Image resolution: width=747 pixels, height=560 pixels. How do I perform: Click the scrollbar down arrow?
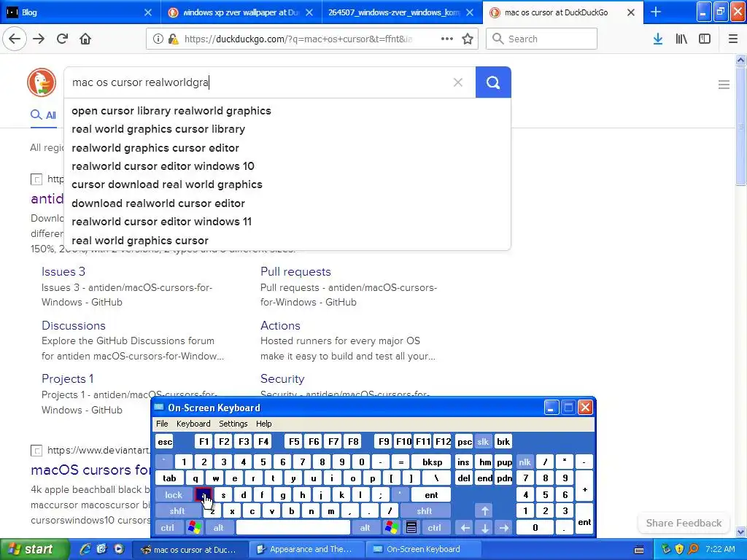pyautogui.click(x=741, y=532)
